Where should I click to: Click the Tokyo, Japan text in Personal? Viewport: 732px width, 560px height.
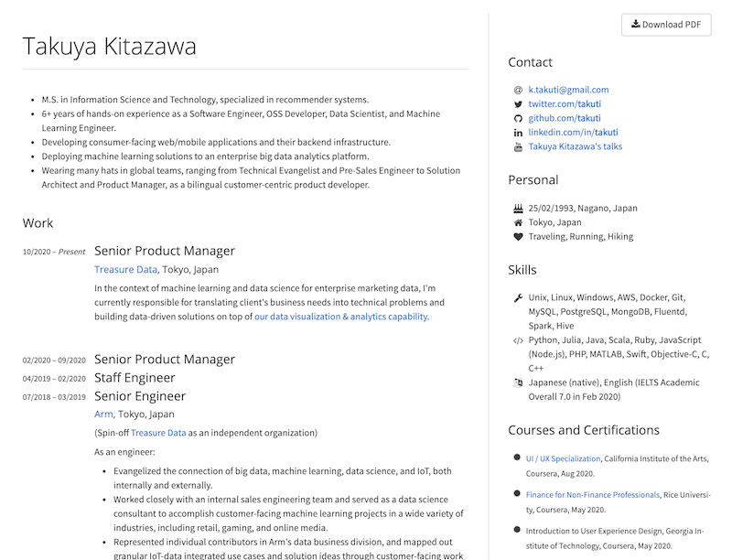point(554,222)
